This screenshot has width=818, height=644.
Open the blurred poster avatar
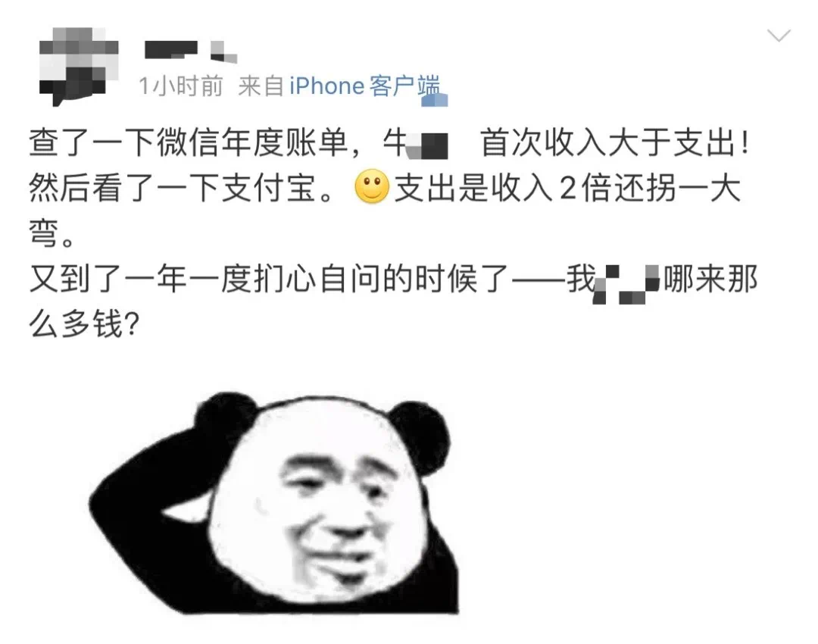coord(78,66)
